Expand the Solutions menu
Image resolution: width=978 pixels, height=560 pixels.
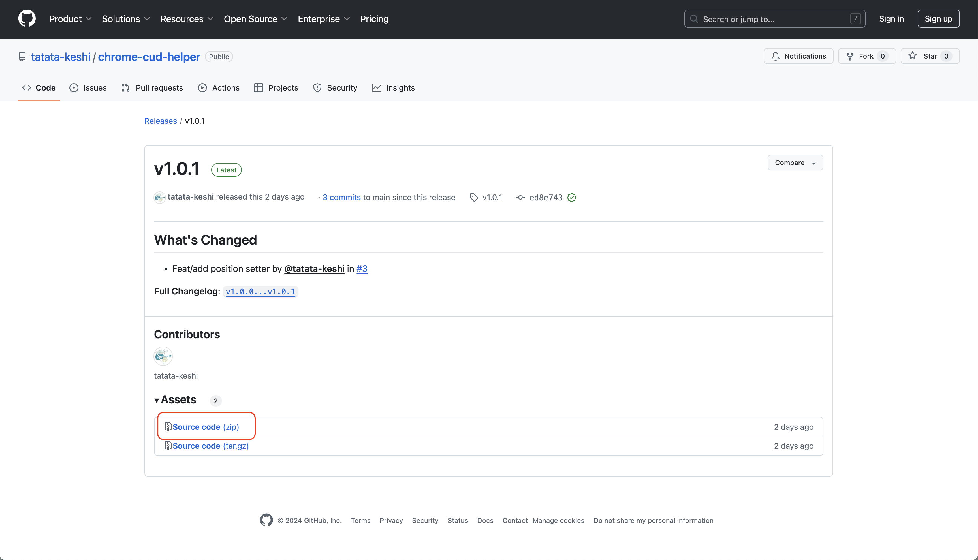(126, 19)
